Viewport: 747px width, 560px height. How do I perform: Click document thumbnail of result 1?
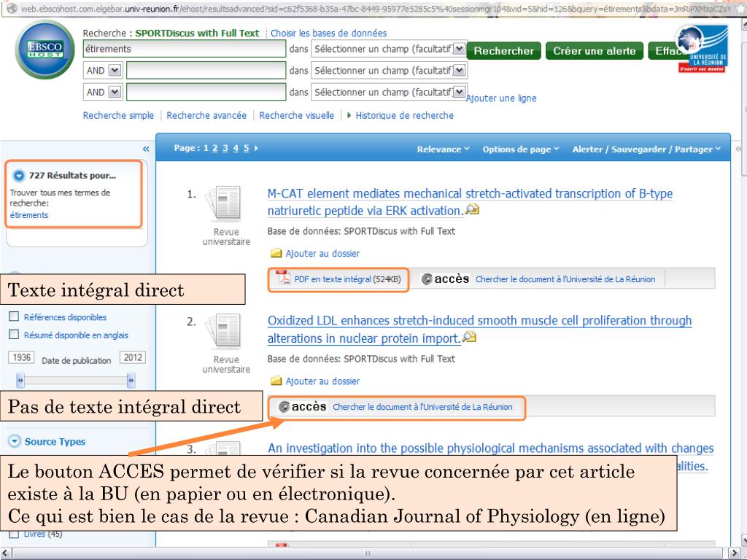click(223, 204)
